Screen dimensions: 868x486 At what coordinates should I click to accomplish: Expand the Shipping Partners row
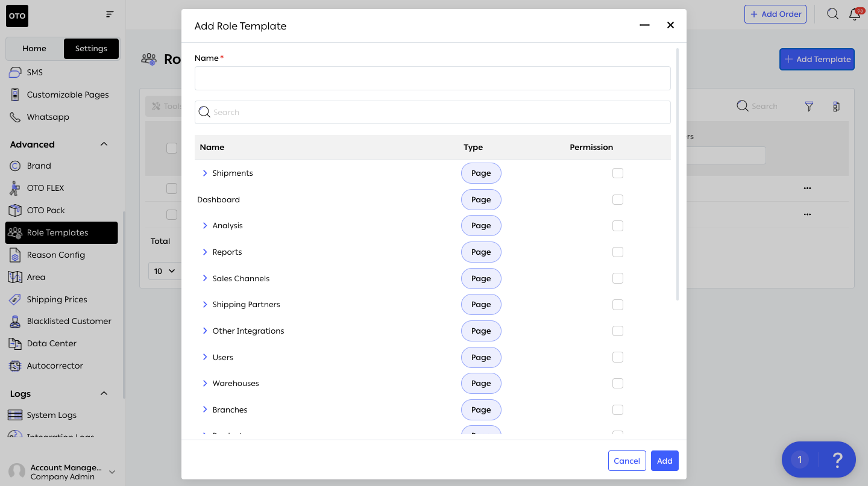coord(205,305)
